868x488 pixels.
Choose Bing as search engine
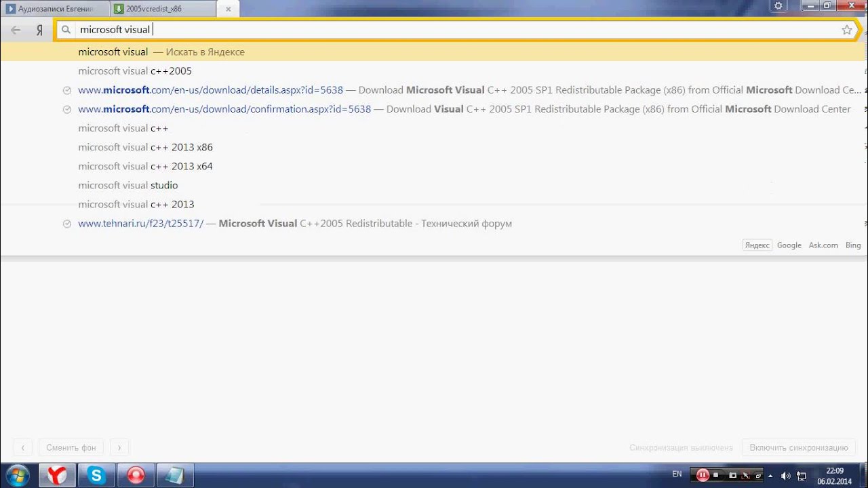pos(853,245)
